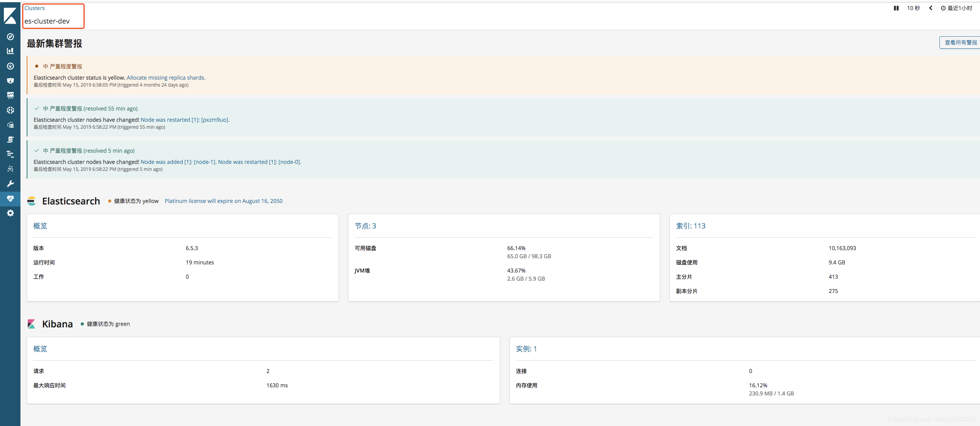Click the Clusters breadcrumb link
Screen dimensions: 980x426
(x=35, y=8)
